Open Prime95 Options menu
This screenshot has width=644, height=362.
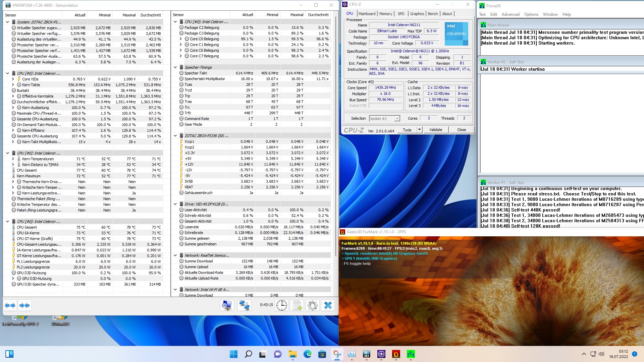tap(531, 14)
